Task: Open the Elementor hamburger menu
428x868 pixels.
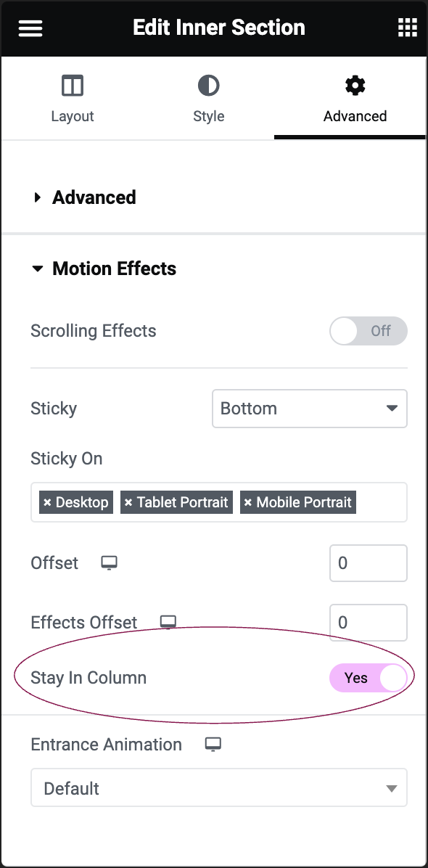Action: pos(30,28)
